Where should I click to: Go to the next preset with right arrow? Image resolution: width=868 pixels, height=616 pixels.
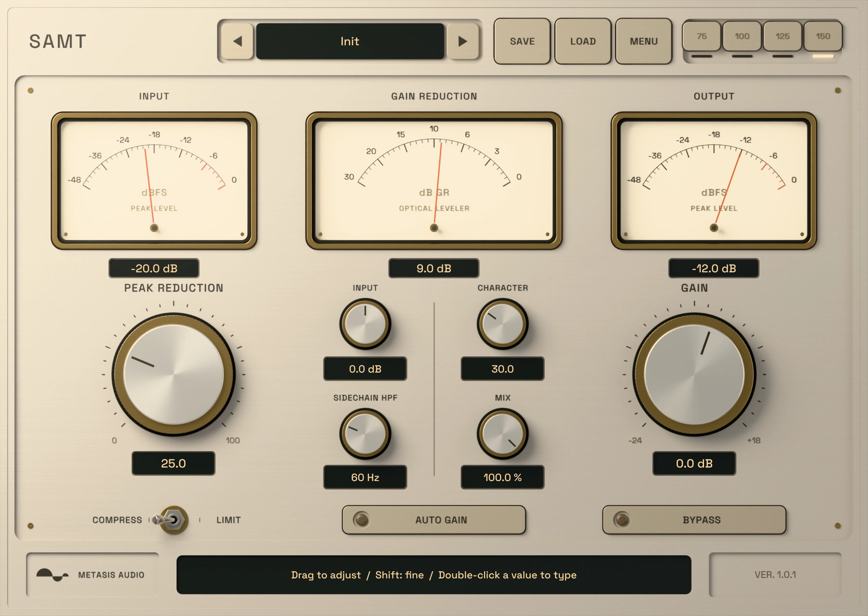pos(462,41)
